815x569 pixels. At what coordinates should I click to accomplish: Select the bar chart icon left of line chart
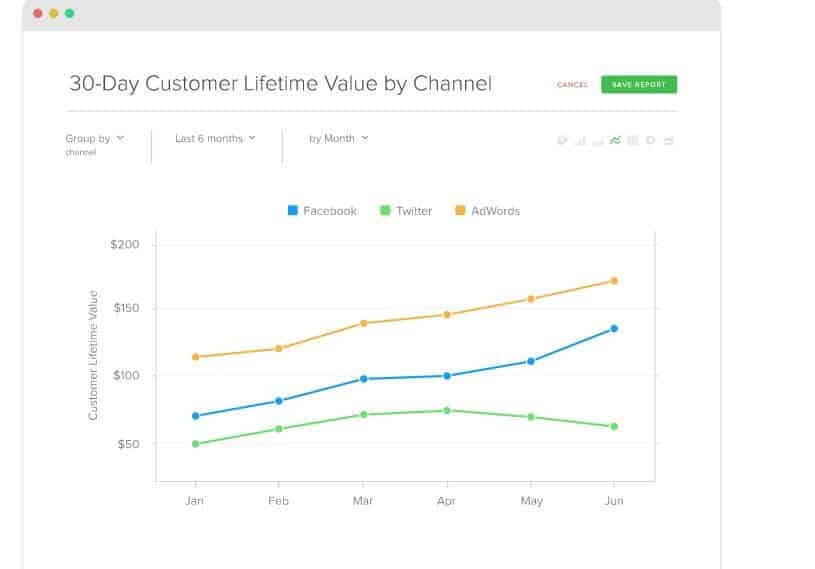point(598,140)
